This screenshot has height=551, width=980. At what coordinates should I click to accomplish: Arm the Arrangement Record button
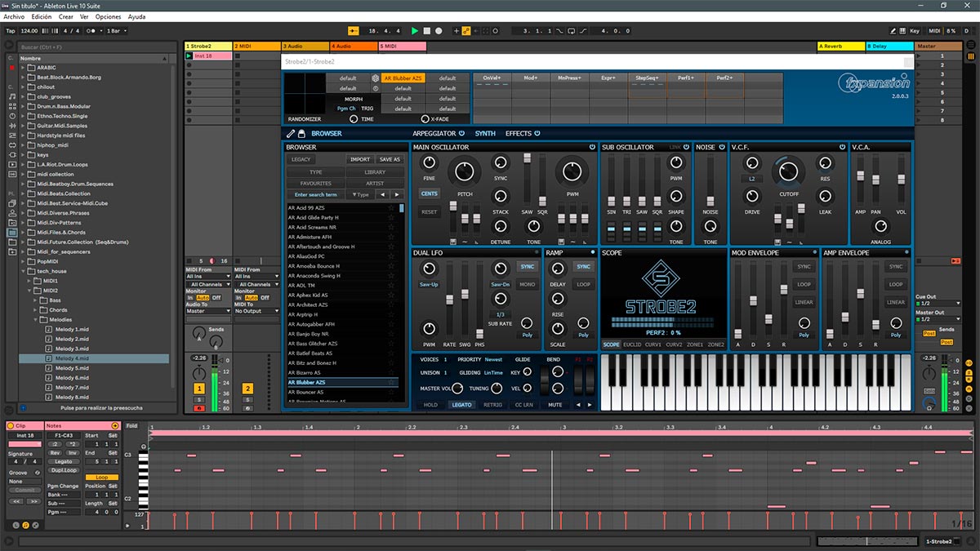[439, 31]
